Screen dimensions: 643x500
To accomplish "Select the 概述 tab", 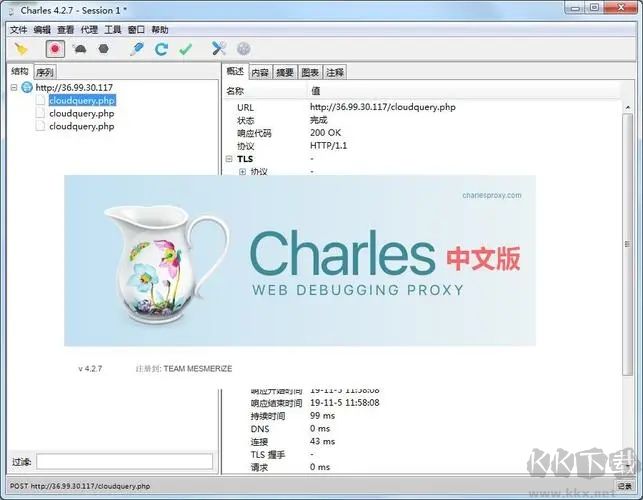I will click(x=235, y=71).
